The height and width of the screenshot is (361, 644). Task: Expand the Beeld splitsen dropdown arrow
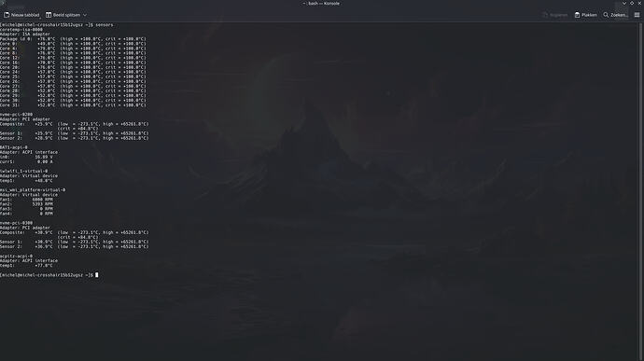click(85, 15)
